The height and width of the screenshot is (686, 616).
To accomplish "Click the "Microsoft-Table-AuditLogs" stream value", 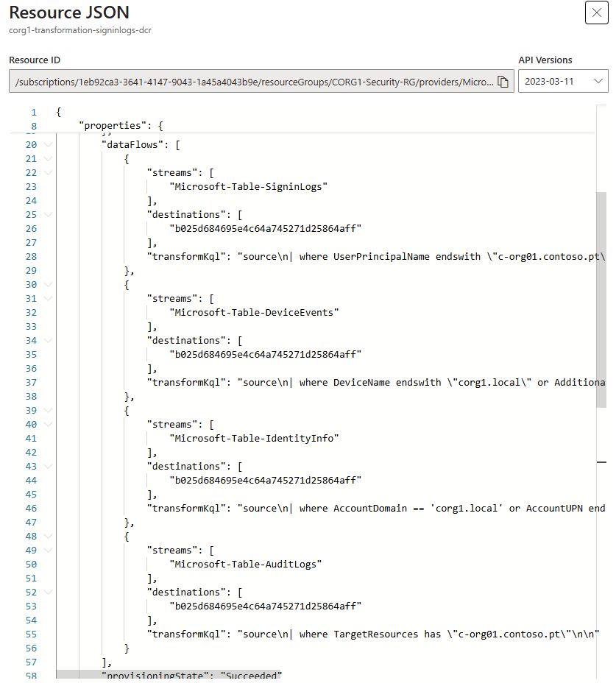I will 245,565.
